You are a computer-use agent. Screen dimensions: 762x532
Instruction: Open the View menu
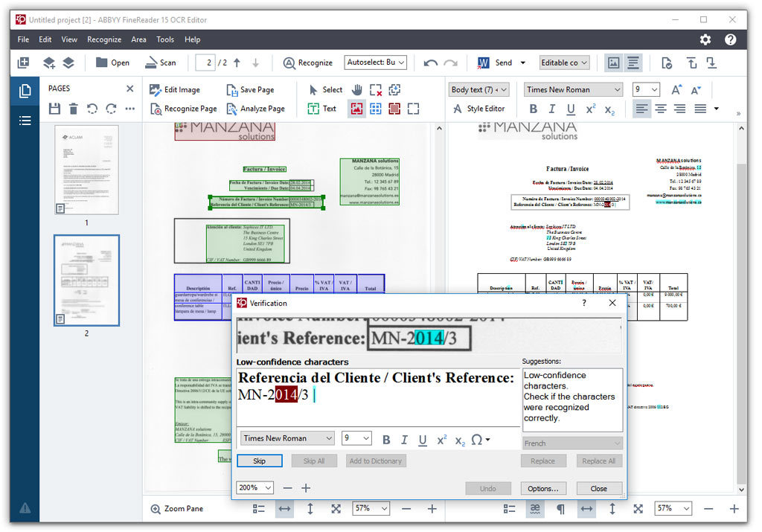point(69,39)
